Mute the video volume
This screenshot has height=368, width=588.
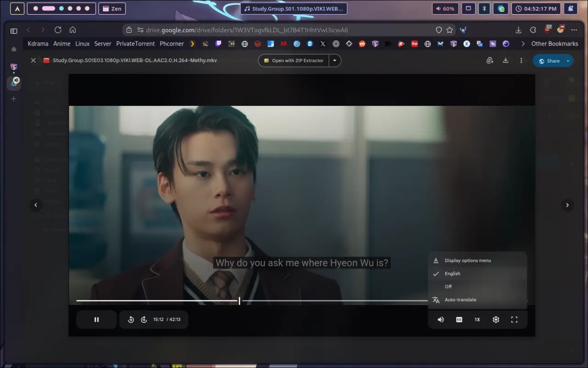click(x=441, y=319)
